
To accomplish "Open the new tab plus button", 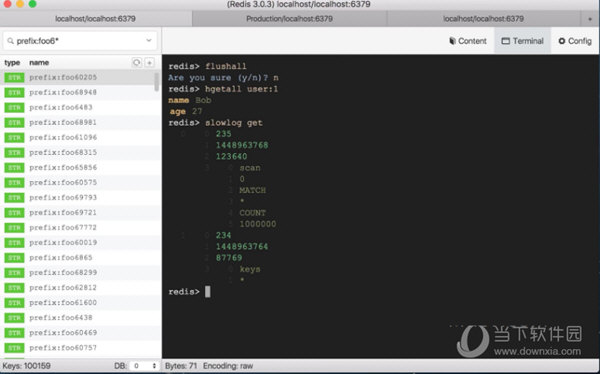I will pyautogui.click(x=590, y=19).
